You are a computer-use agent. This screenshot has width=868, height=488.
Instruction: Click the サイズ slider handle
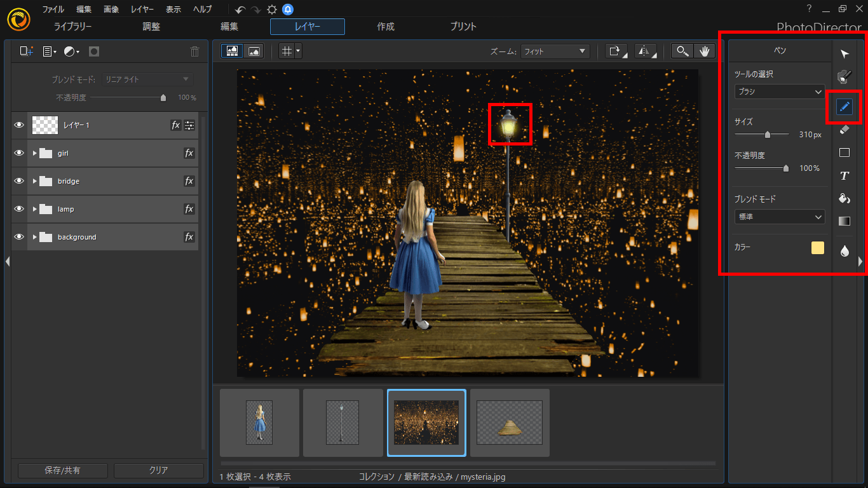[x=768, y=134]
